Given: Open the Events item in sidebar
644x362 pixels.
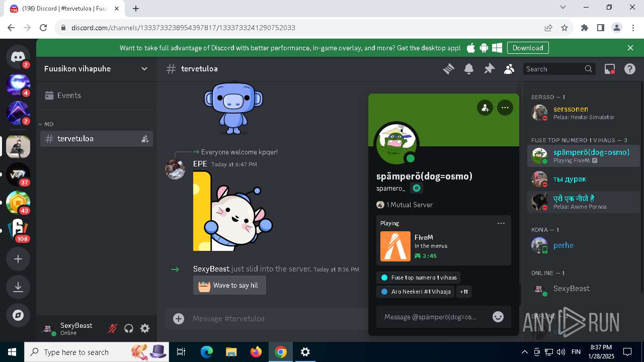Looking at the screenshot, I should (97, 96).
